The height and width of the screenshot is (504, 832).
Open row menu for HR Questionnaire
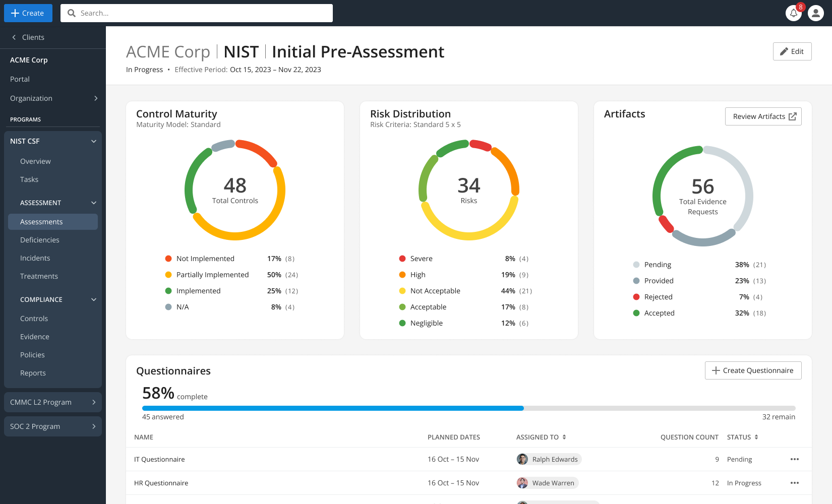click(795, 483)
